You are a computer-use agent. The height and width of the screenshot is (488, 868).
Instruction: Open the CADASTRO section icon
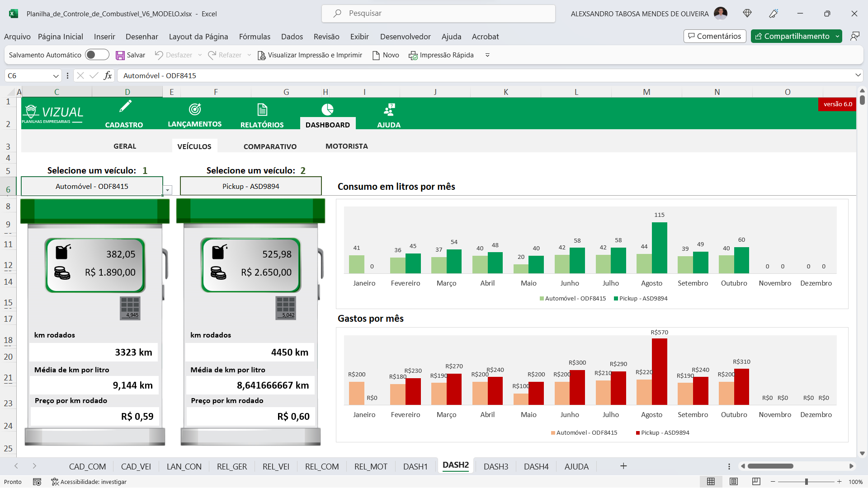pyautogui.click(x=125, y=108)
